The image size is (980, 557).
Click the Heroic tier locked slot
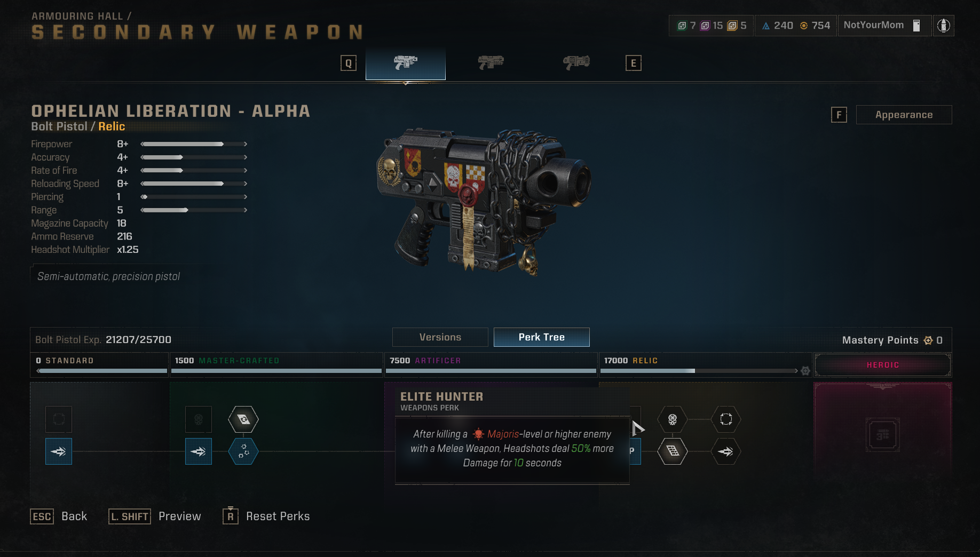click(x=883, y=434)
